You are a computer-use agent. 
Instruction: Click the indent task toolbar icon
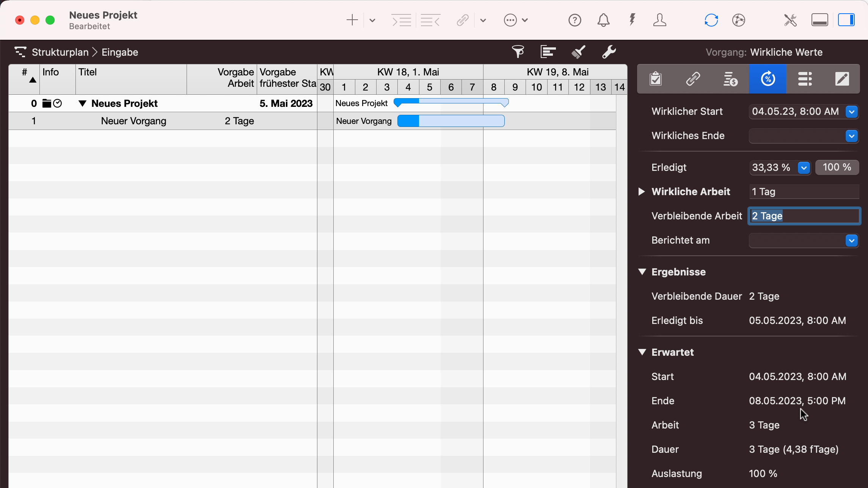(x=401, y=20)
